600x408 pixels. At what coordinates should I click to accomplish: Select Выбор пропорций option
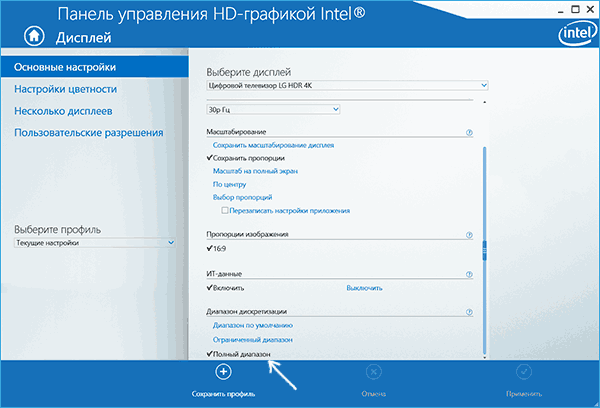(242, 197)
